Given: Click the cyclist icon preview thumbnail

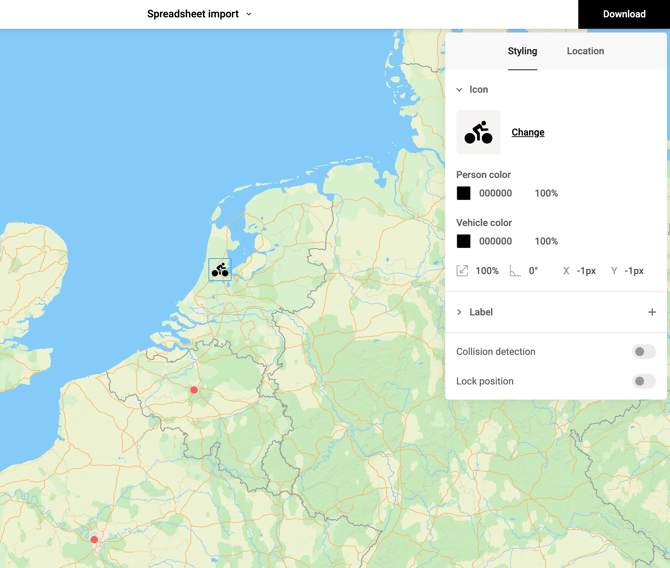Looking at the screenshot, I should pyautogui.click(x=478, y=132).
